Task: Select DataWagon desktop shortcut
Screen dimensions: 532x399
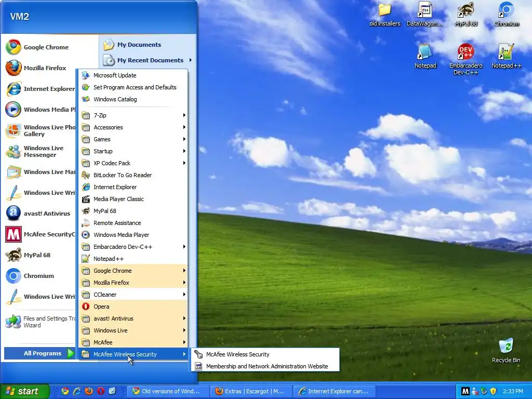Action: tap(425, 15)
